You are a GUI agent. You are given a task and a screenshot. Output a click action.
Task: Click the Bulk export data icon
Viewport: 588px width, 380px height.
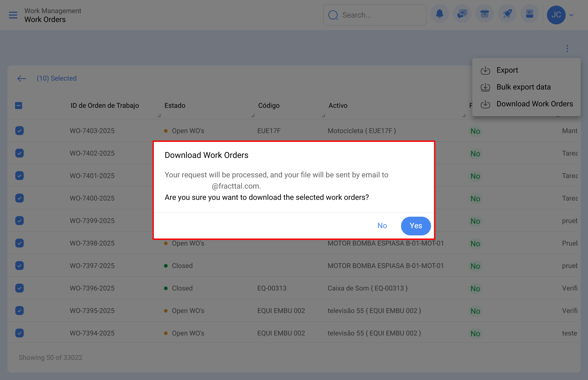point(485,87)
